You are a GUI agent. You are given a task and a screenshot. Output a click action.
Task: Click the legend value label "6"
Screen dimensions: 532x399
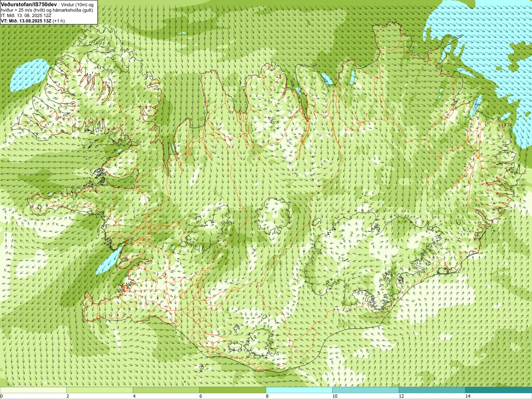click(201, 396)
